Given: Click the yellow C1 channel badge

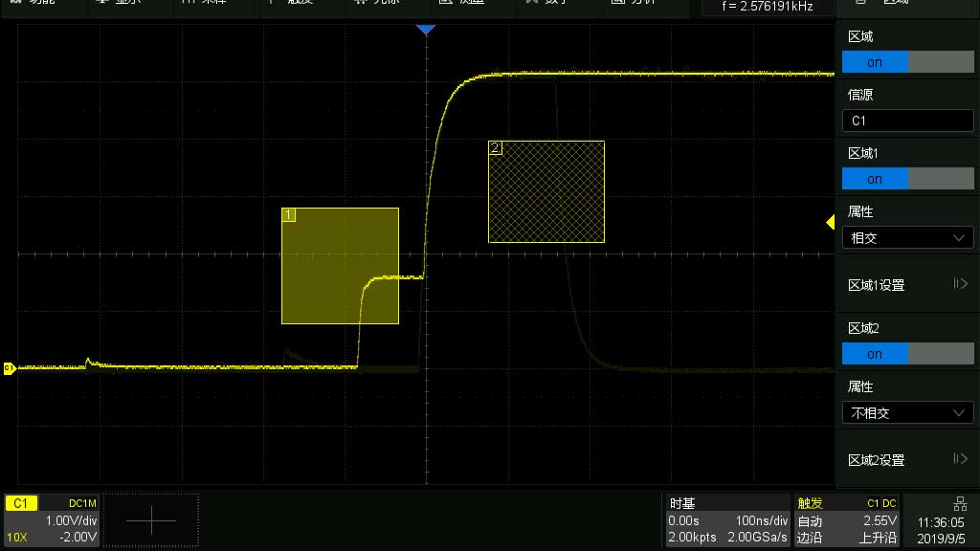Looking at the screenshot, I should coord(21,503).
